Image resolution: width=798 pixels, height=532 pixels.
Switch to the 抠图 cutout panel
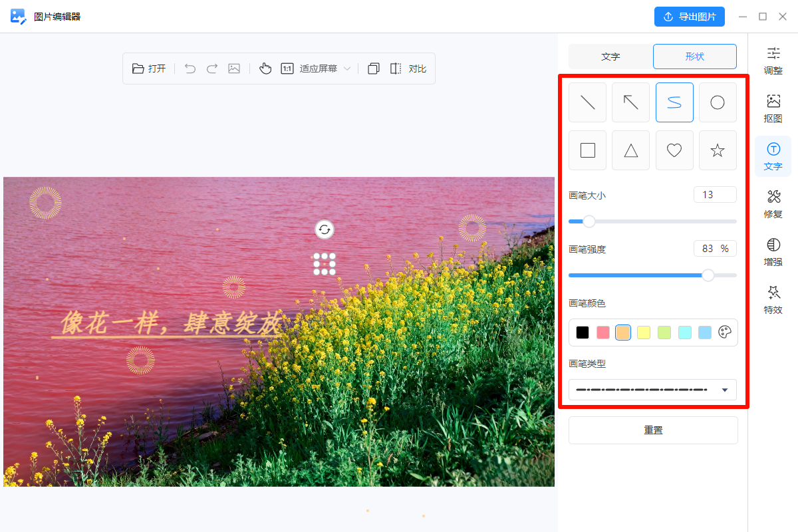click(x=773, y=108)
